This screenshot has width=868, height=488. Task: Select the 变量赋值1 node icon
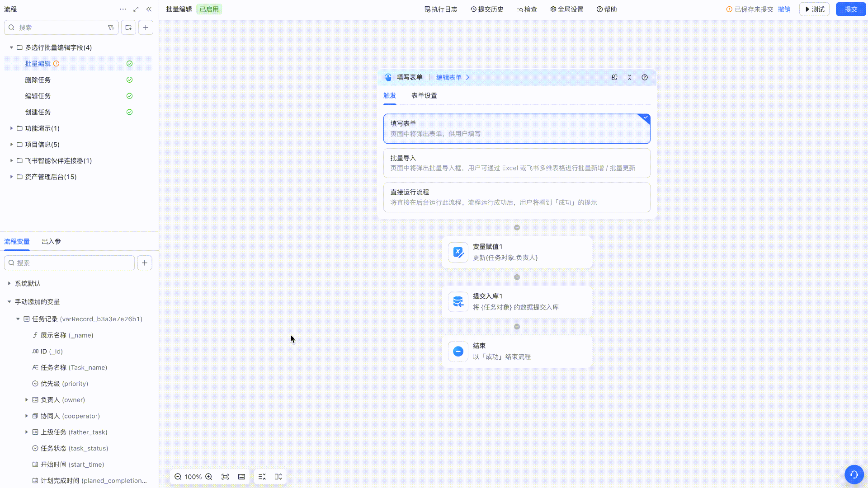[x=458, y=252]
